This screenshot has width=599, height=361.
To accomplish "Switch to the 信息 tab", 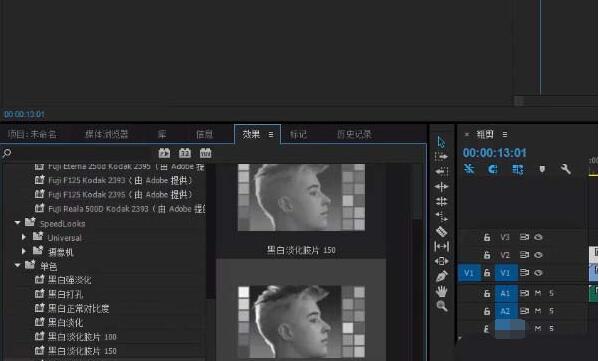I will pyautogui.click(x=204, y=134).
